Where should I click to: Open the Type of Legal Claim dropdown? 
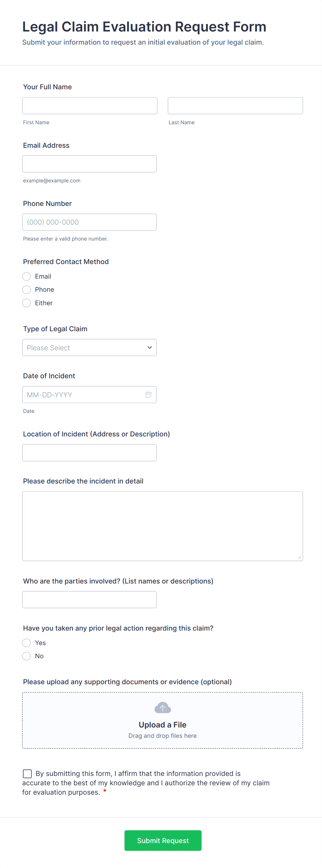(x=89, y=347)
